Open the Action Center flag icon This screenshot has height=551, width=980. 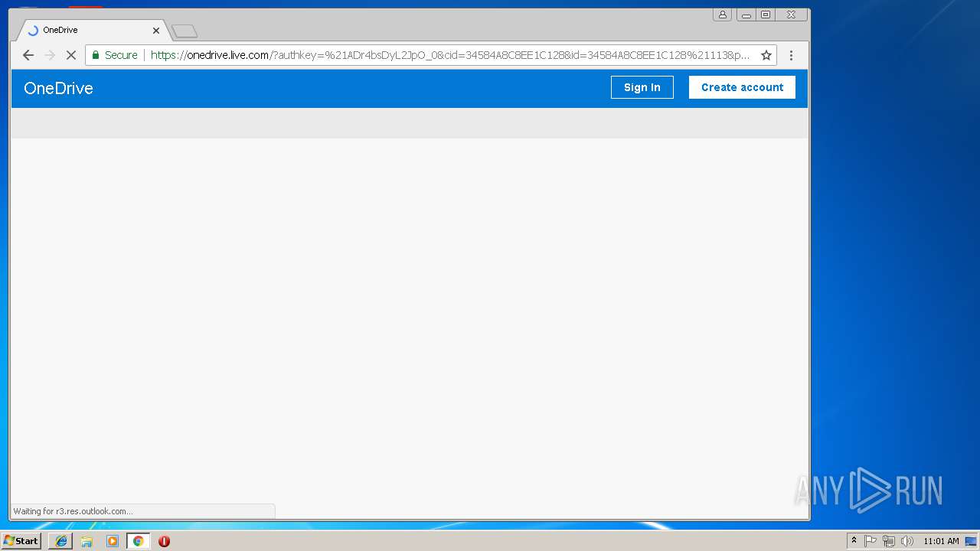(x=871, y=541)
